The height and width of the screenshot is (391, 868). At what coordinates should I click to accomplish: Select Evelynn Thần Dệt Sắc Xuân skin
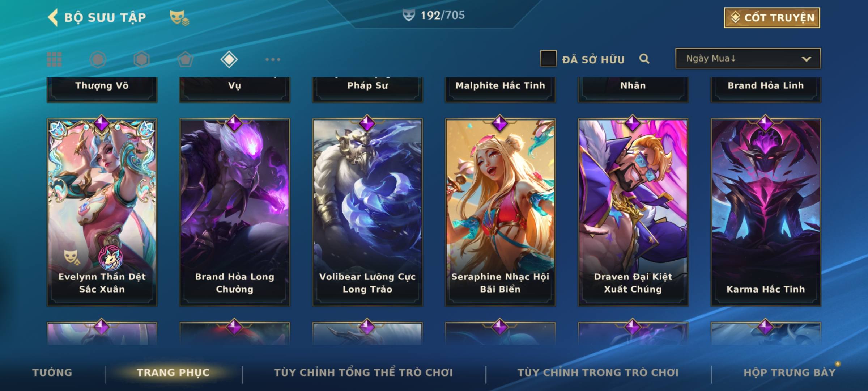click(102, 212)
